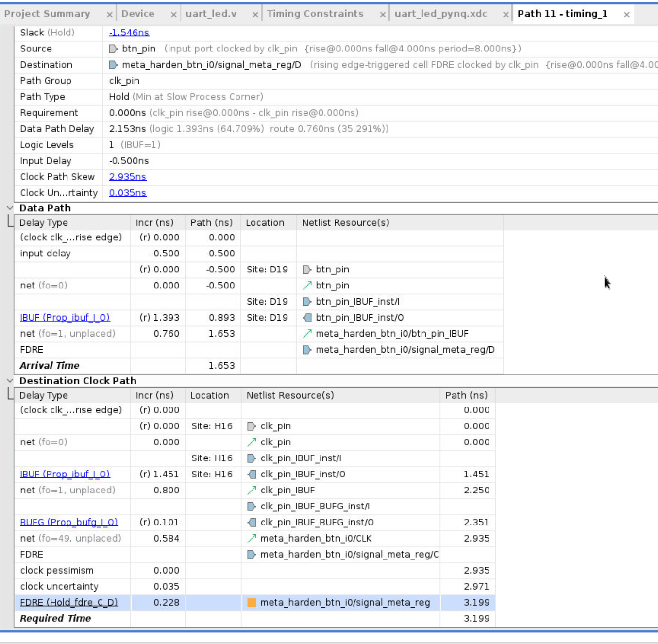Open the Clock Path Skew 2.935ns link
658x644 pixels.
point(128,177)
